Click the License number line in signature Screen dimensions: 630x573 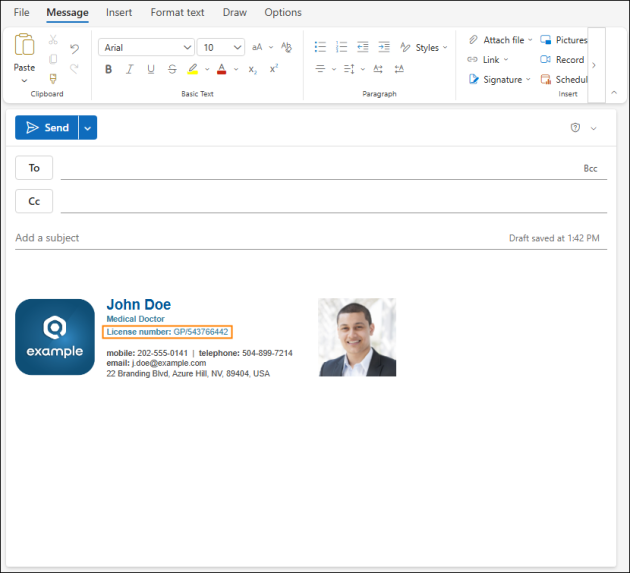[x=168, y=332]
